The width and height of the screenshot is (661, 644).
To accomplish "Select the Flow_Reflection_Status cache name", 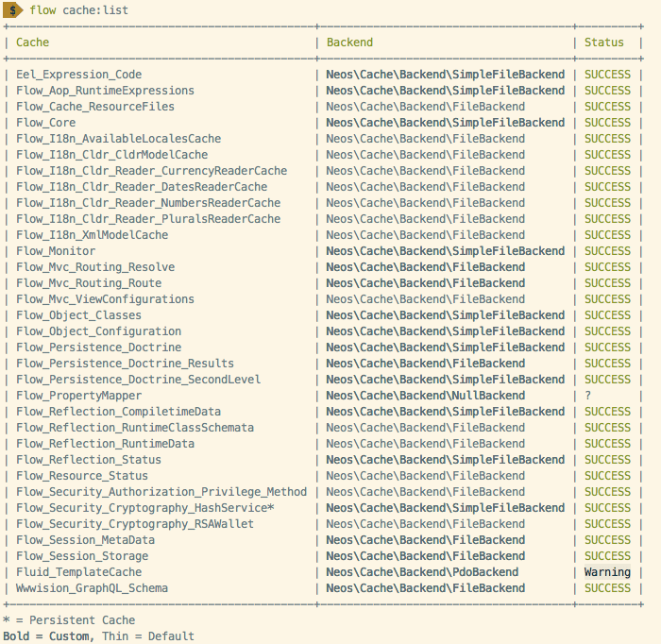I will pos(89,460).
